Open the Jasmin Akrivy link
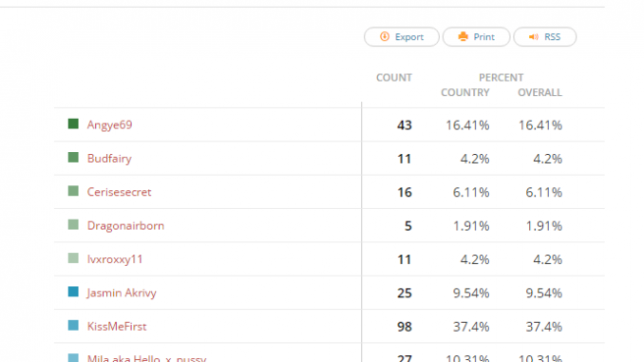644x362 pixels. click(122, 293)
